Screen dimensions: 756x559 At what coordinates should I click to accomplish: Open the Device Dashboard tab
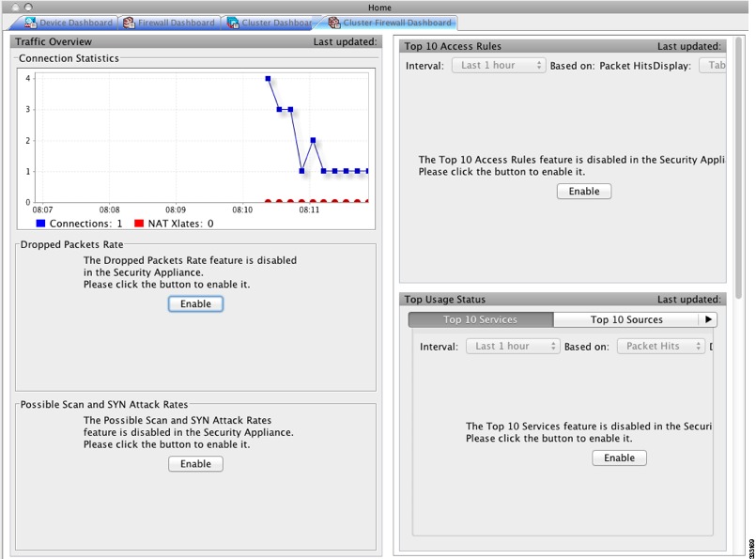(69, 23)
